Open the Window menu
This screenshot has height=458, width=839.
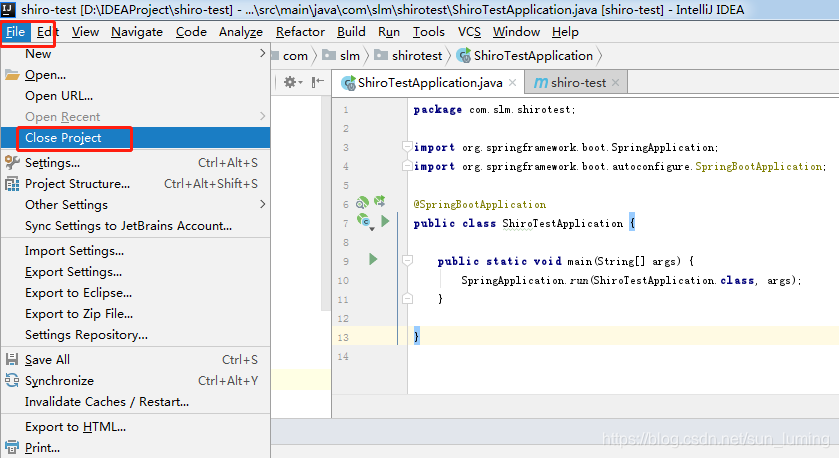point(516,32)
